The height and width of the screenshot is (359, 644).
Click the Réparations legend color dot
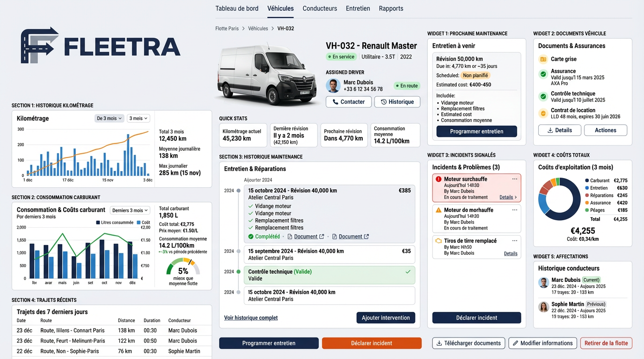pyautogui.click(x=586, y=195)
